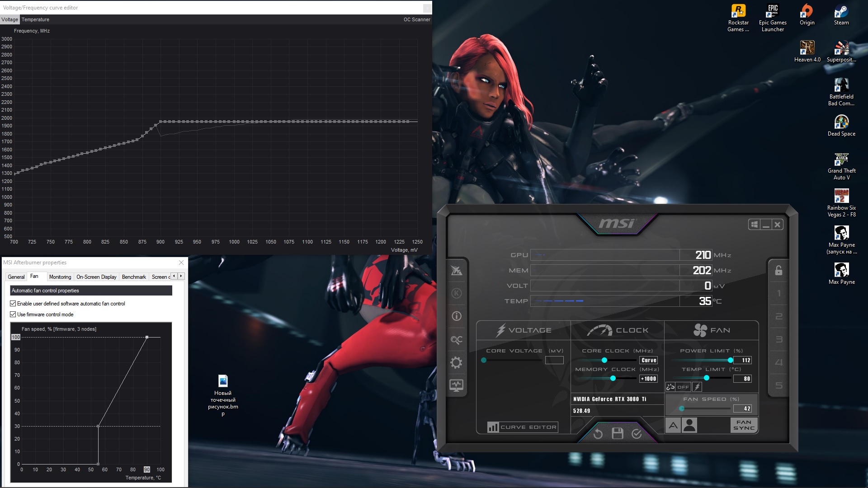Enable auto fan speed A button
Image resolution: width=868 pixels, height=488 pixels.
pos(673,425)
